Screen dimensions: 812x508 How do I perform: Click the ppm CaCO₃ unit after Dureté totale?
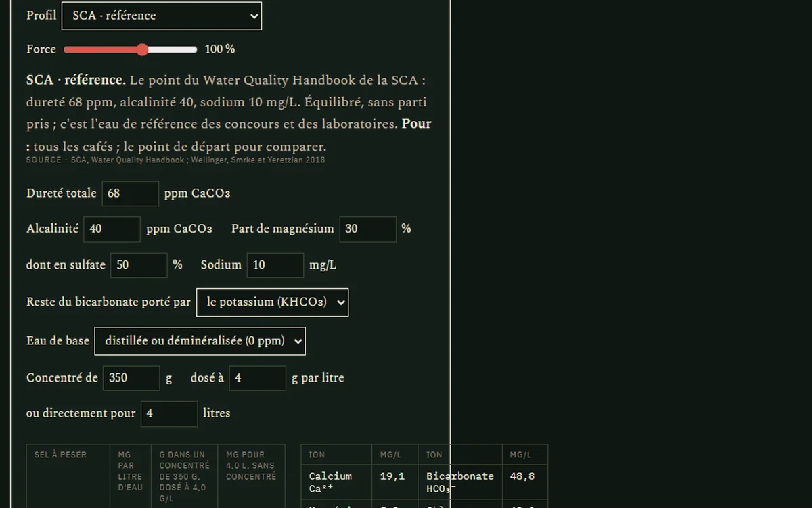[x=198, y=193]
